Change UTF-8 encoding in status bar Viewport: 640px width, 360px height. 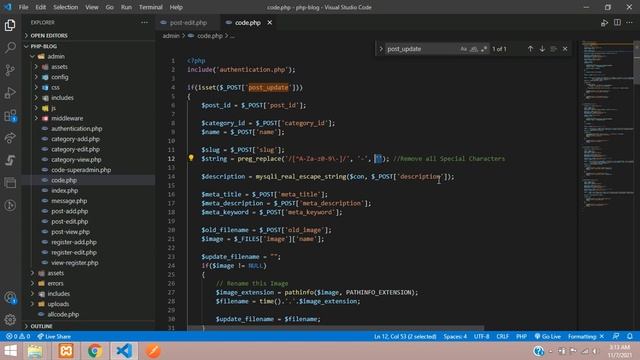pos(482,336)
